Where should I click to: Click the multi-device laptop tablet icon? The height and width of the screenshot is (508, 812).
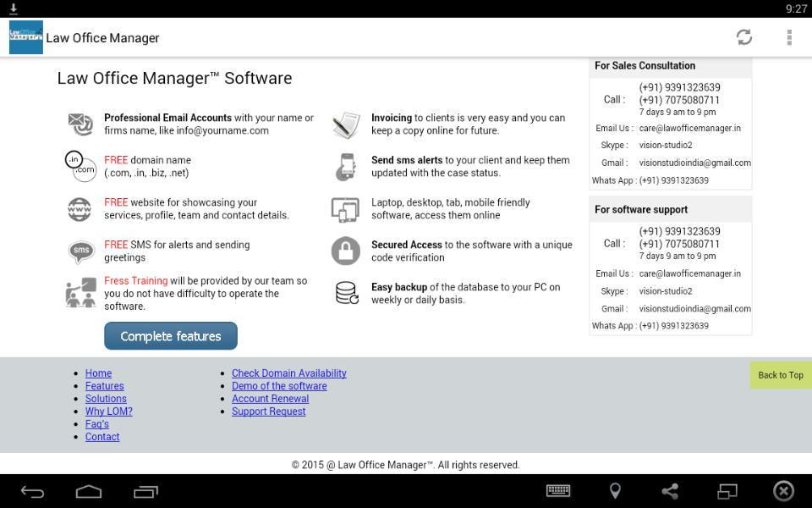tap(345, 209)
